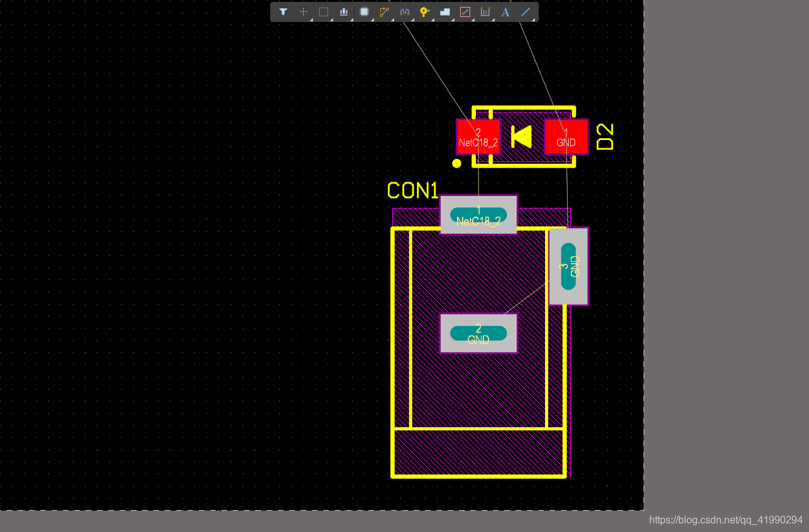Select CON1 pad 2 GND
The image size is (809, 532).
click(478, 334)
